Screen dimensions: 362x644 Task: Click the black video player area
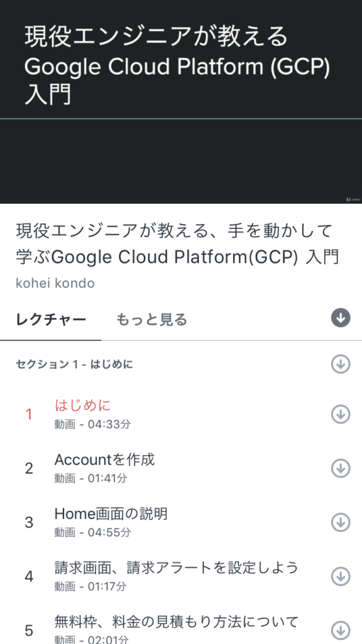click(181, 160)
